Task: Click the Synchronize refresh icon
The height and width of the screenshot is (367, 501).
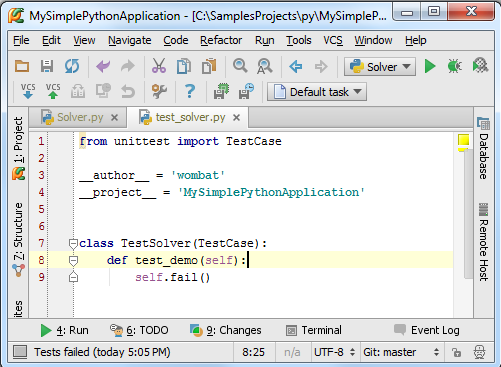Action: (72, 66)
